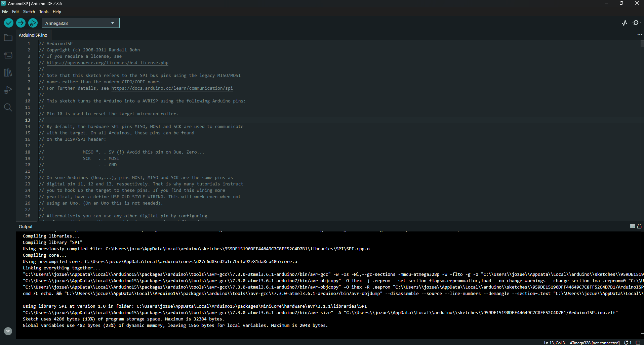Click the Output panel vertical scrollbar
Viewport: 644px width, 345px height.
[642, 285]
